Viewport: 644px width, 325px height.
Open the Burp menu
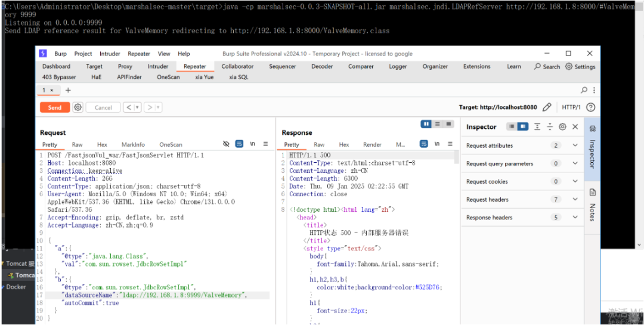click(60, 54)
